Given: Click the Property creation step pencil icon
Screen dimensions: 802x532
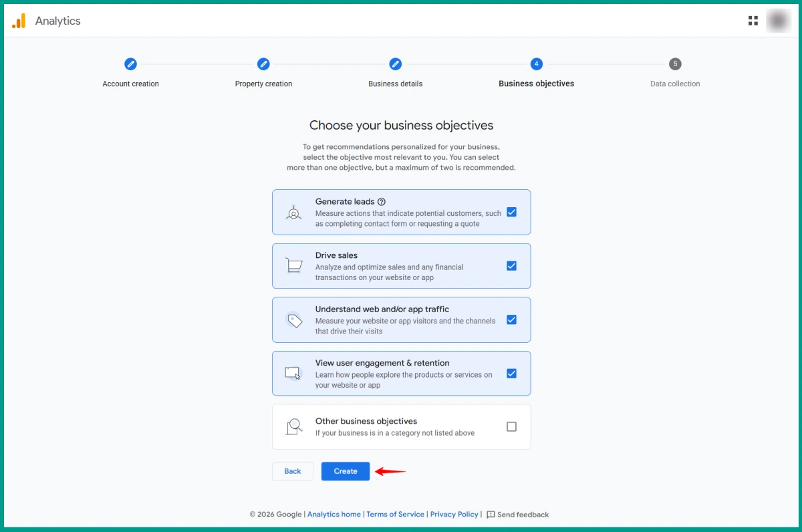Looking at the screenshot, I should [263, 64].
